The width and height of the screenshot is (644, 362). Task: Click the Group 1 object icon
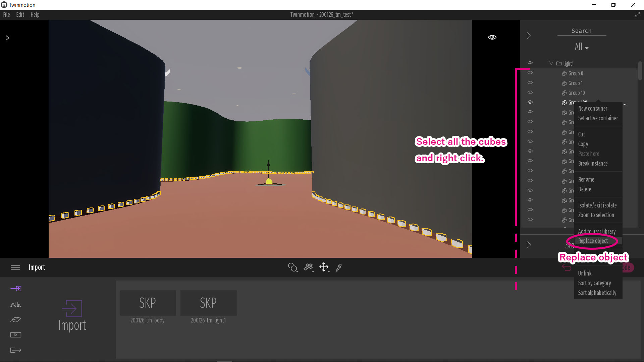[564, 83]
